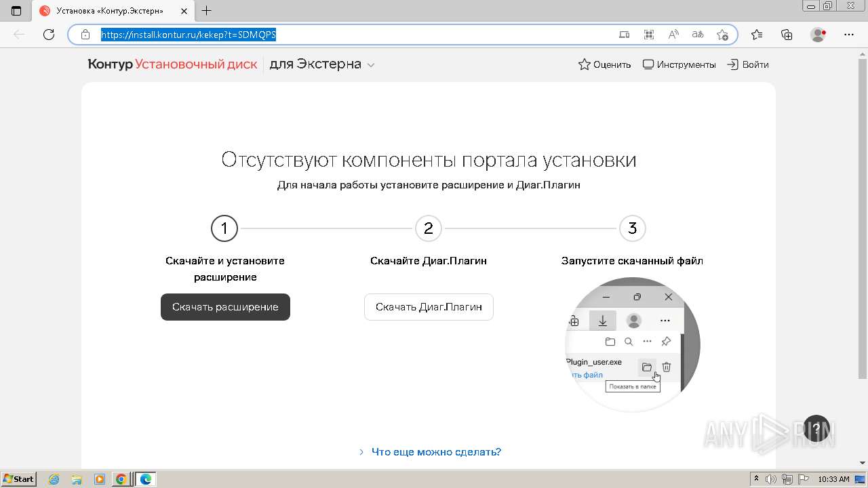This screenshot has height=488, width=868.
Task: Open the Инструменты menu
Action: click(679, 64)
